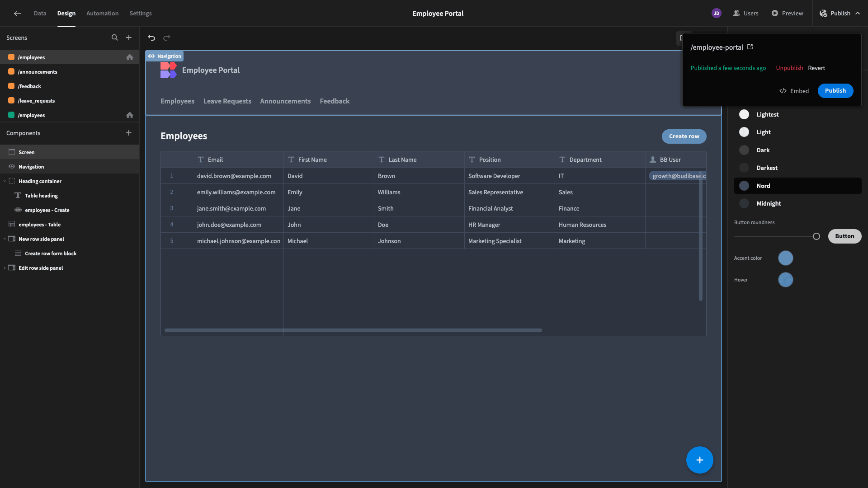Switch to the Announcements tab
The height and width of the screenshot is (488, 868).
click(285, 101)
